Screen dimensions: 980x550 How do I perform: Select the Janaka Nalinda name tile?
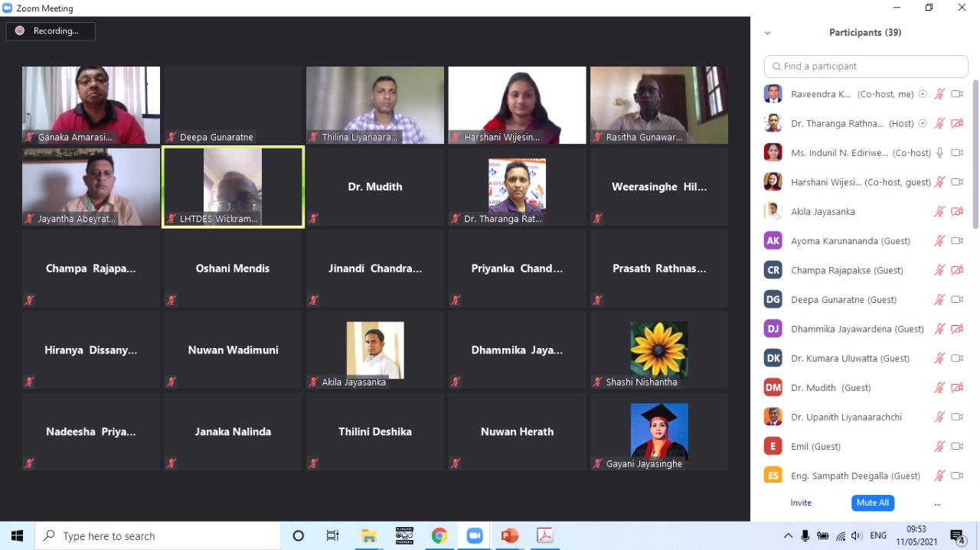(233, 432)
